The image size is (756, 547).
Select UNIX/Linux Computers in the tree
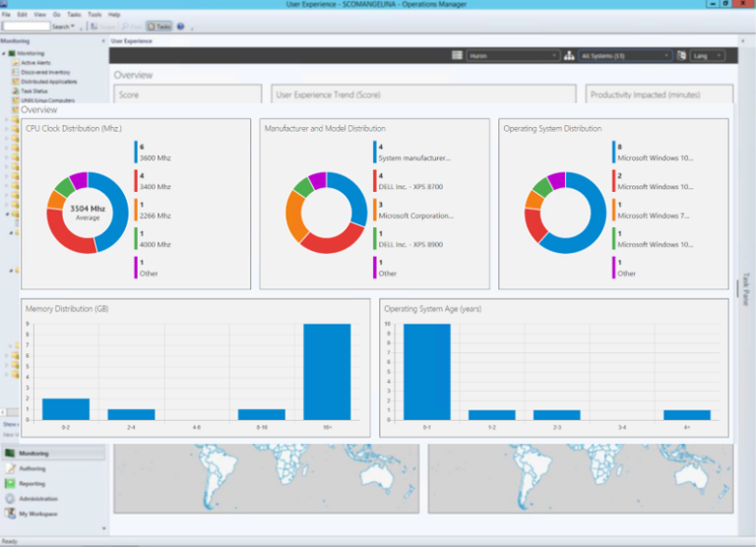(x=47, y=100)
